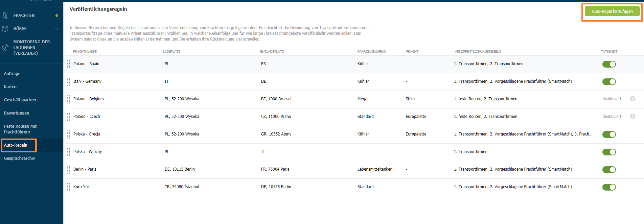Viewport: 644px width, 224px height.
Task: Select Auto-Regeln in sidebar
Action: point(16,145)
